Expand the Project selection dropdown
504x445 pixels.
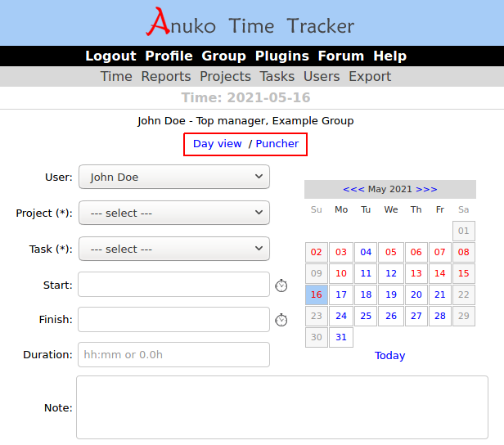[174, 213]
